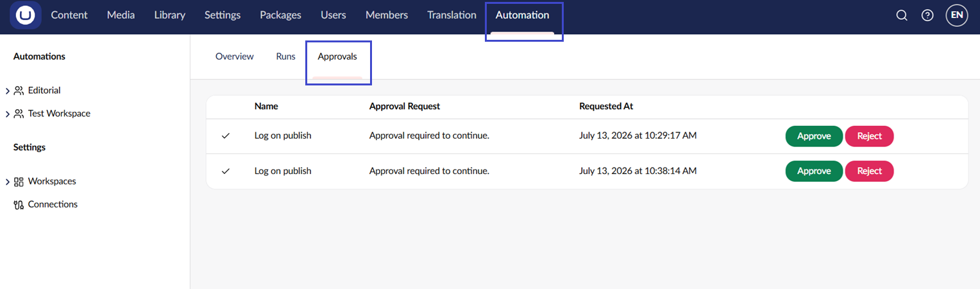Reject the 10:38:14 AM request
The width and height of the screenshot is (980, 289).
pos(869,171)
